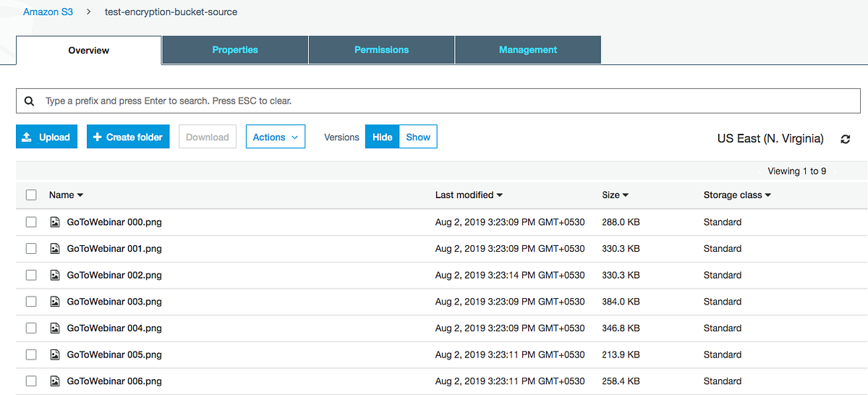Sort by Last modified column header
The height and width of the screenshot is (395, 868).
click(469, 195)
